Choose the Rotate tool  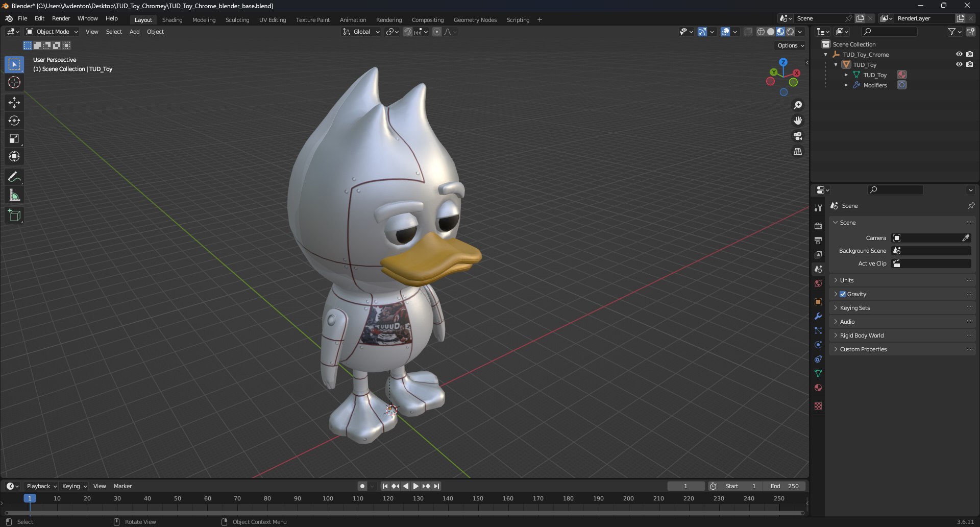(x=14, y=121)
